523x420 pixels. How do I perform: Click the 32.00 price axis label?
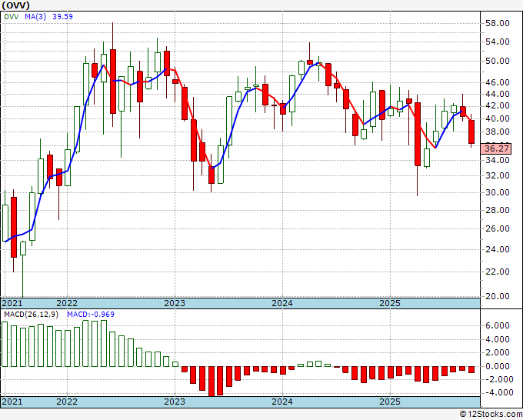[498, 175]
